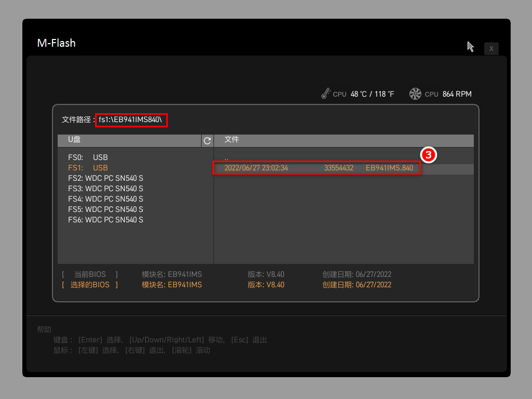The width and height of the screenshot is (532, 399).
Task: Click the 文件 column header
Action: point(232,139)
